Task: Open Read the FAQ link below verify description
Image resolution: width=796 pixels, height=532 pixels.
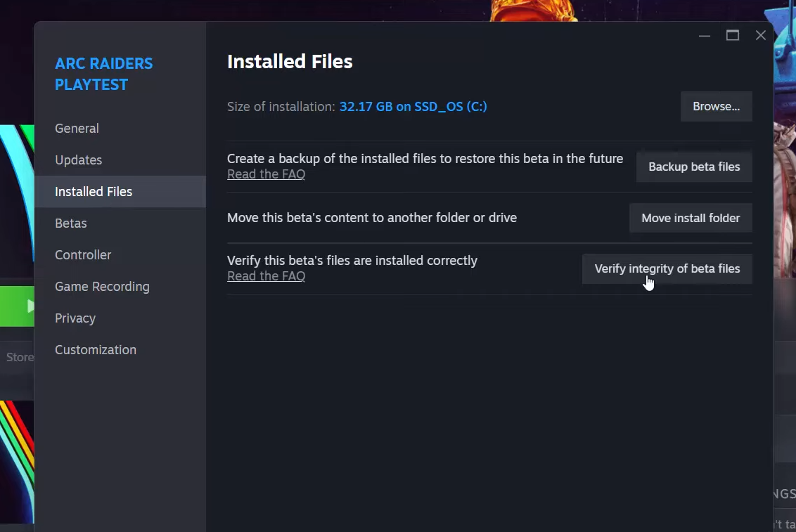Action: pyautogui.click(x=266, y=276)
